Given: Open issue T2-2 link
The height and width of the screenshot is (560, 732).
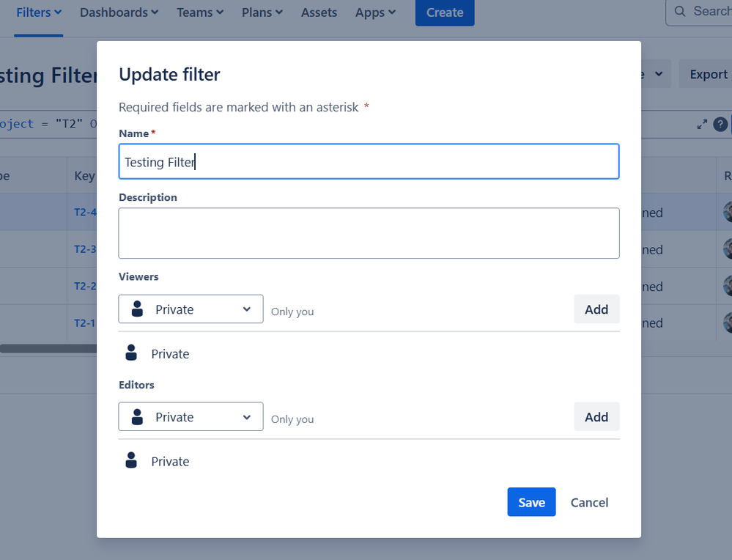Looking at the screenshot, I should [x=86, y=286].
